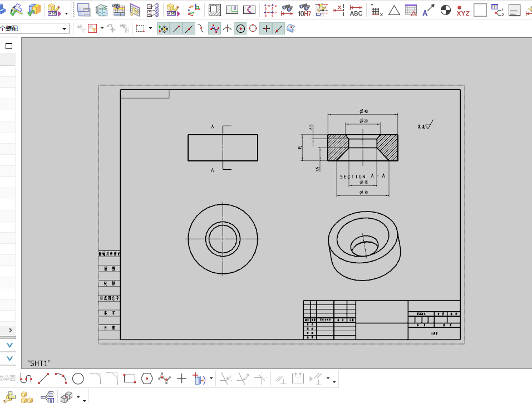Open the sheet with wrench settings icon

(x=135, y=10)
